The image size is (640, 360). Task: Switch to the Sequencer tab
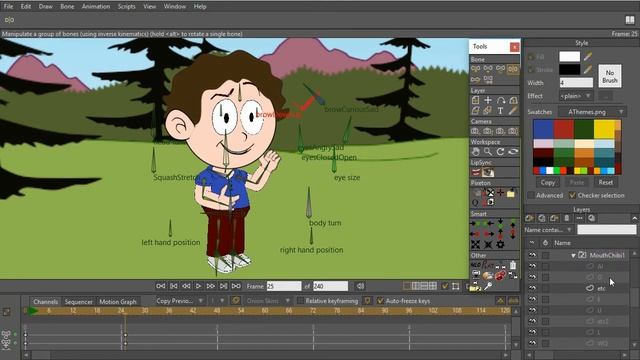point(78,302)
